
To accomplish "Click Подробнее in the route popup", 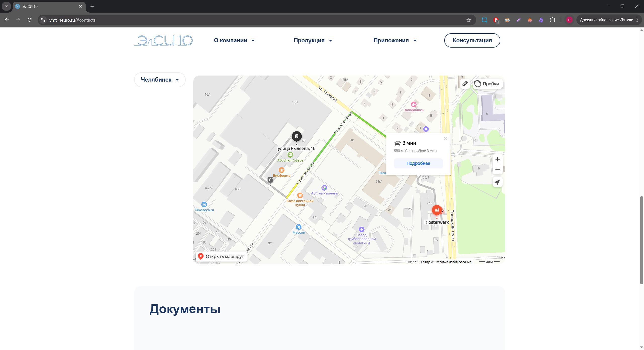I will [418, 163].
